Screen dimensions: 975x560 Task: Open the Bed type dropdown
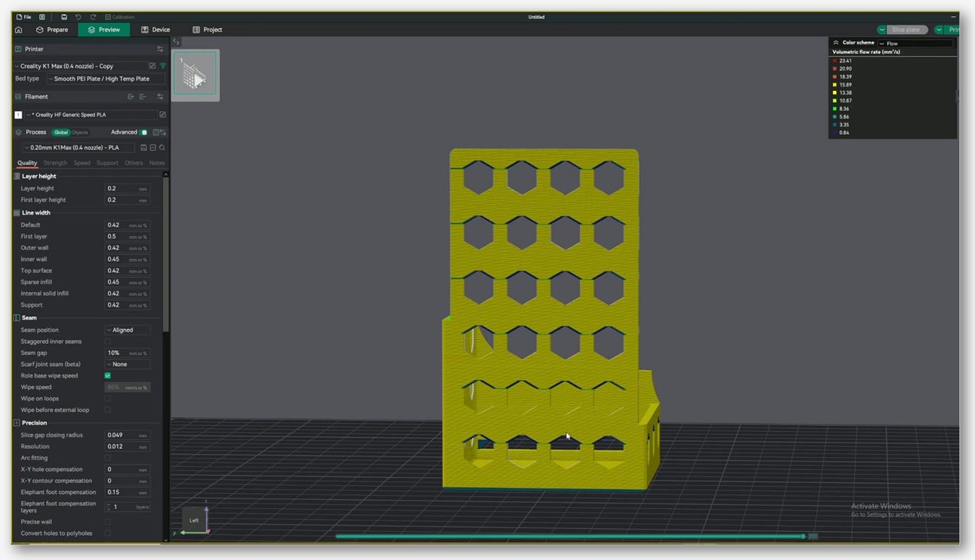(106, 79)
